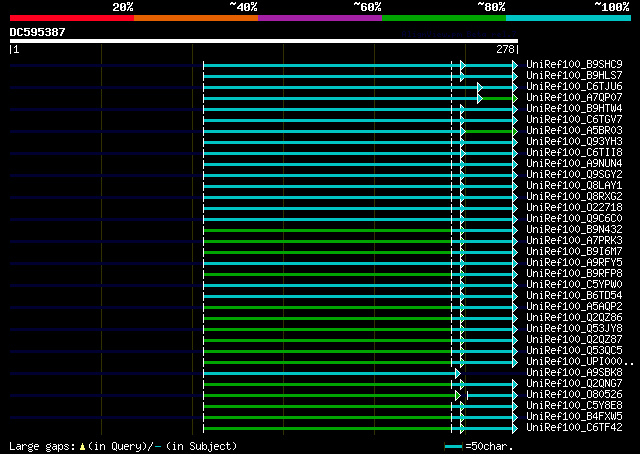
Task: Click the UniRef100_Q53JY8 label
Action: 574,329
